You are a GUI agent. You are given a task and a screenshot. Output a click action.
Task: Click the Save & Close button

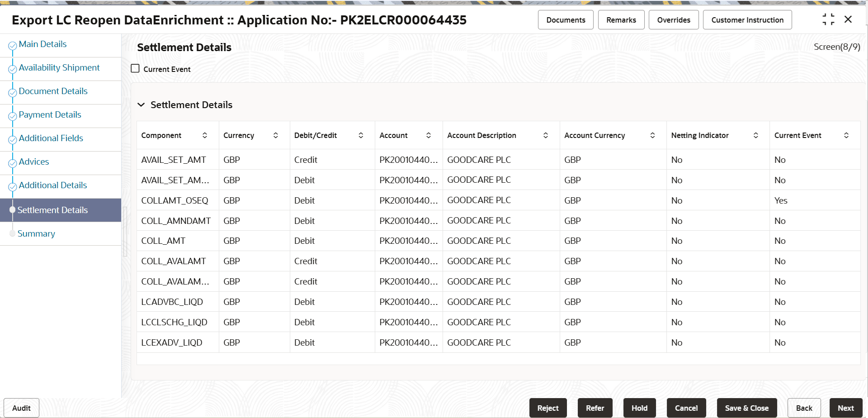pos(746,408)
